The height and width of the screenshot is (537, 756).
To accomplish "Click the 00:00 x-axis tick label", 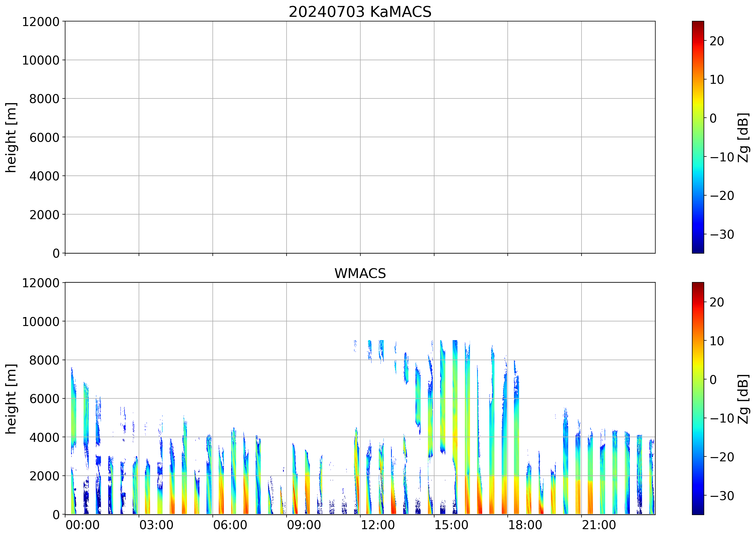I will pyautogui.click(x=82, y=525).
